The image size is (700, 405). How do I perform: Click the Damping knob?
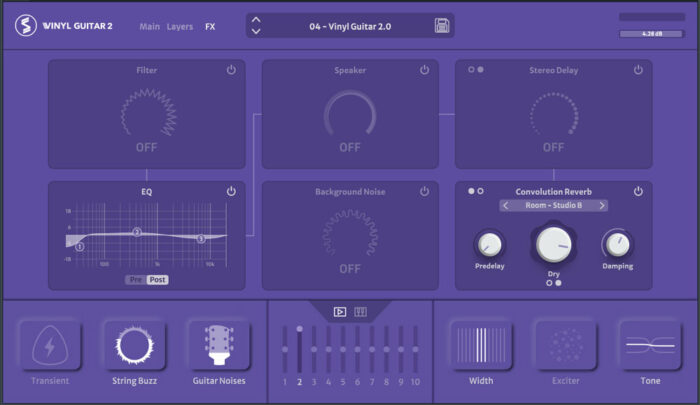(x=618, y=244)
